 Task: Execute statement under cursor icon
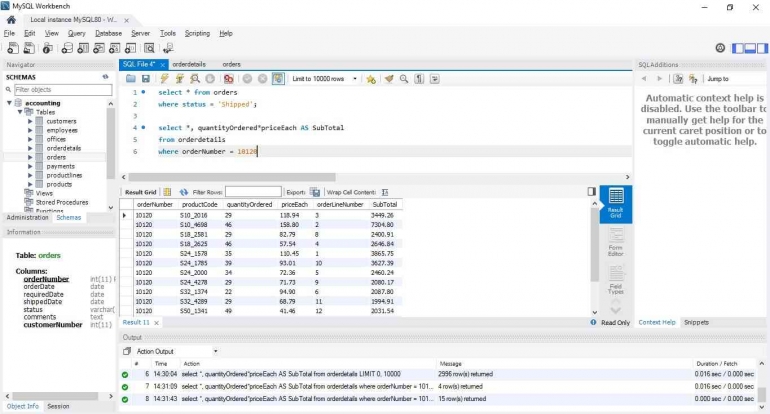point(180,79)
